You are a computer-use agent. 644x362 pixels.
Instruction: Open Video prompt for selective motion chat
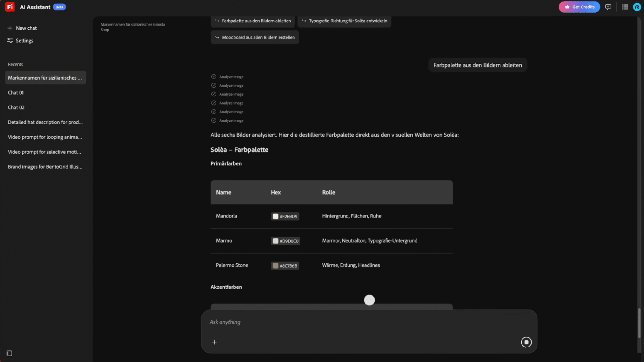click(45, 152)
